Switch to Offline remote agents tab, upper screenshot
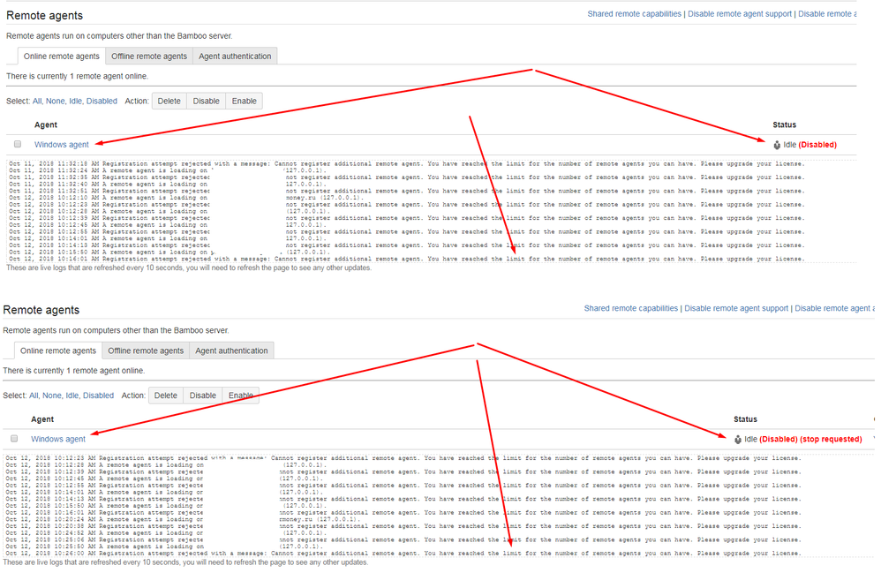Image resolution: width=881 pixels, height=588 pixels. pyautogui.click(x=149, y=57)
